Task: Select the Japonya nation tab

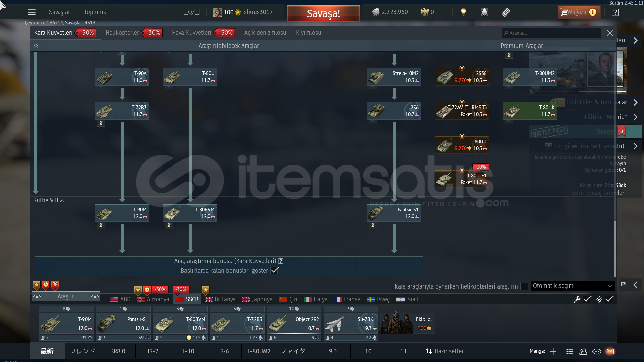Action: coord(258,299)
